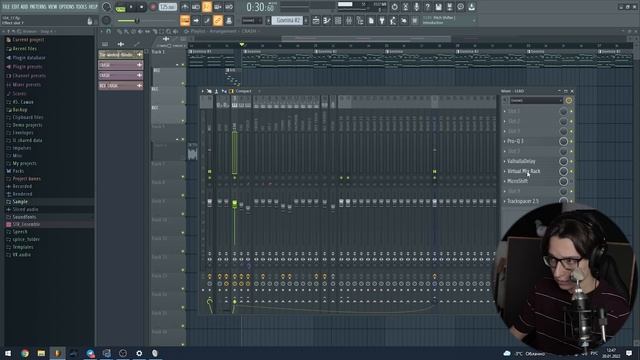Viewport: 640px width, 360px height.
Task: Adjust the Pro-Q 3 mix level knob
Action: click(x=563, y=141)
